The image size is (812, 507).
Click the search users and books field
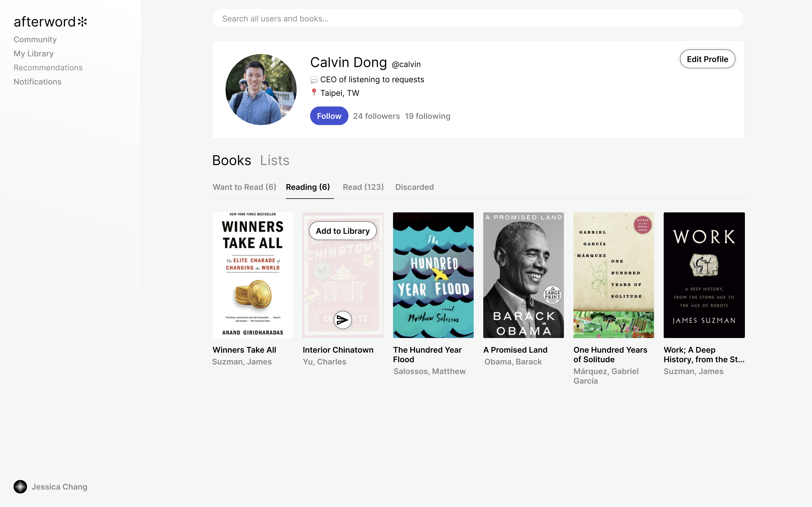coord(477,18)
